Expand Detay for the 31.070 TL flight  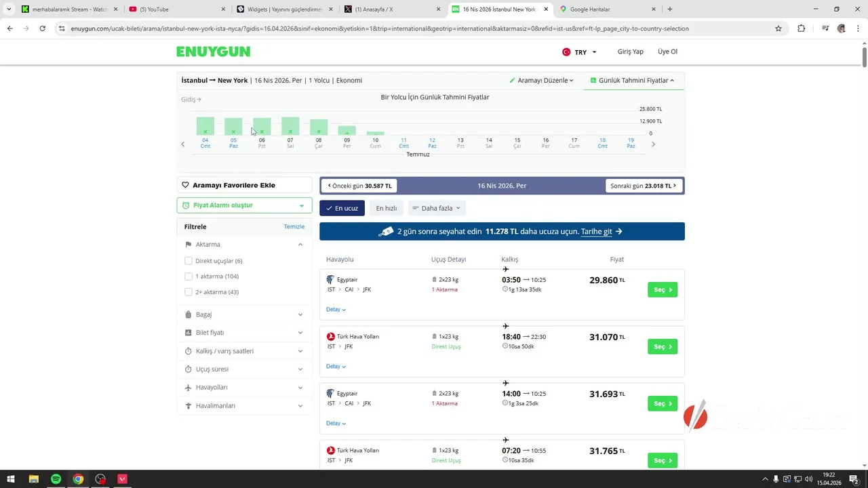[336, 367]
